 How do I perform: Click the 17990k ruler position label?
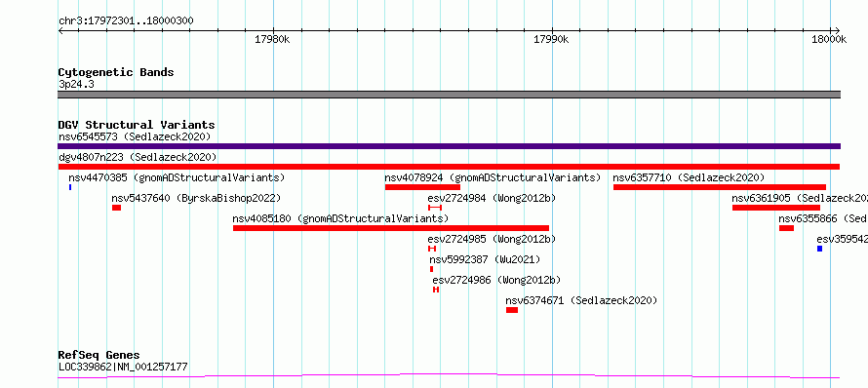[x=551, y=39]
